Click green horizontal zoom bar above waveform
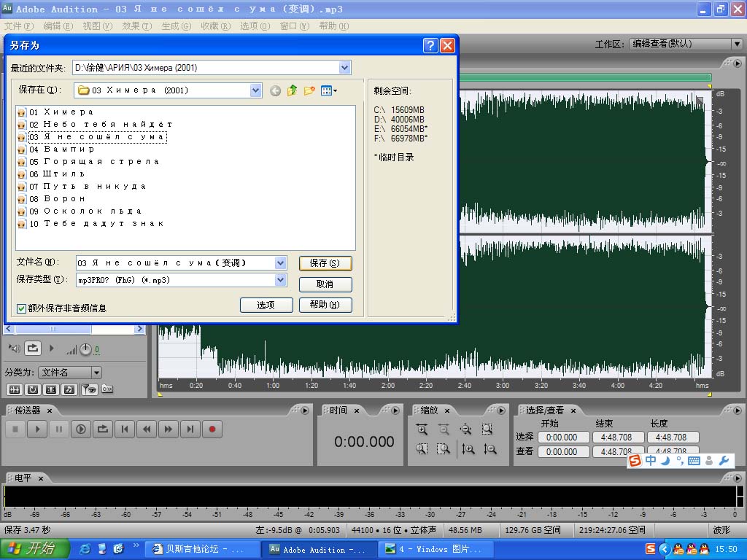This screenshot has width=747, height=560. pos(585,77)
